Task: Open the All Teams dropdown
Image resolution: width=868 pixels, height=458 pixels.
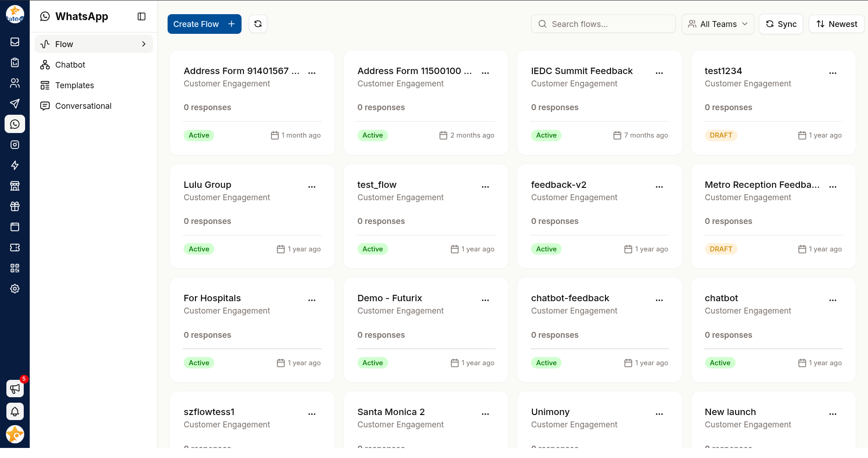Action: (x=718, y=24)
